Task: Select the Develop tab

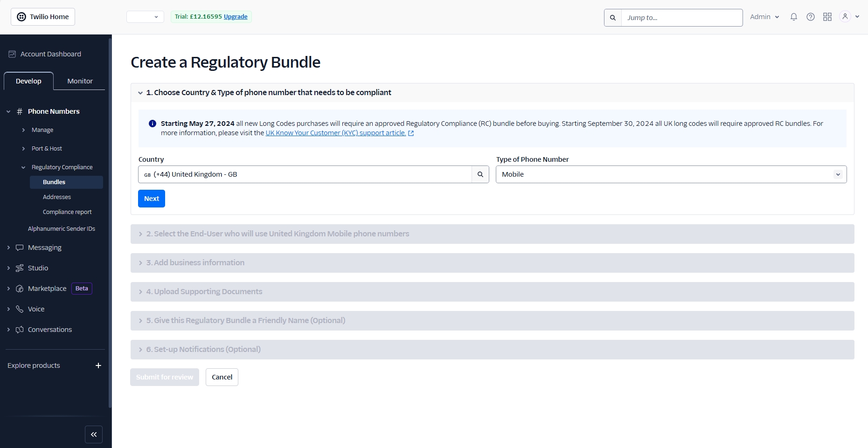Action: tap(28, 81)
